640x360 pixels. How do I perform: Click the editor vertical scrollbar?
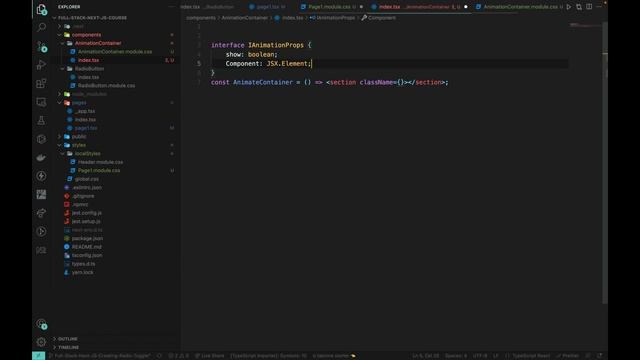click(605, 163)
